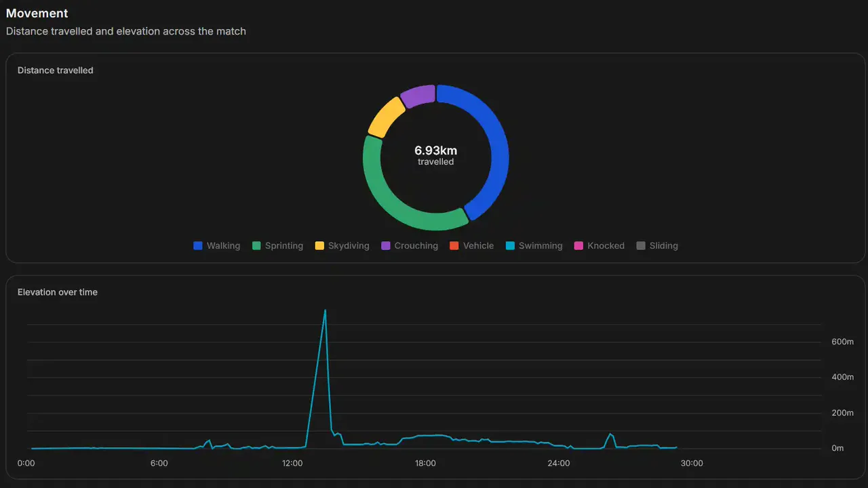Click the pink Knocked legend swatch
Image resolution: width=868 pixels, height=488 pixels.
[578, 246]
